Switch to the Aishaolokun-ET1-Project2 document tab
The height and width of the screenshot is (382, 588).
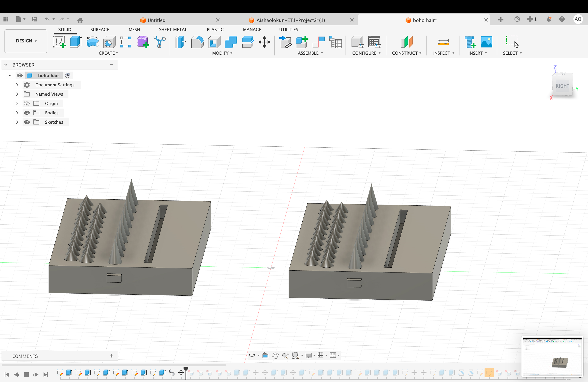coord(290,20)
